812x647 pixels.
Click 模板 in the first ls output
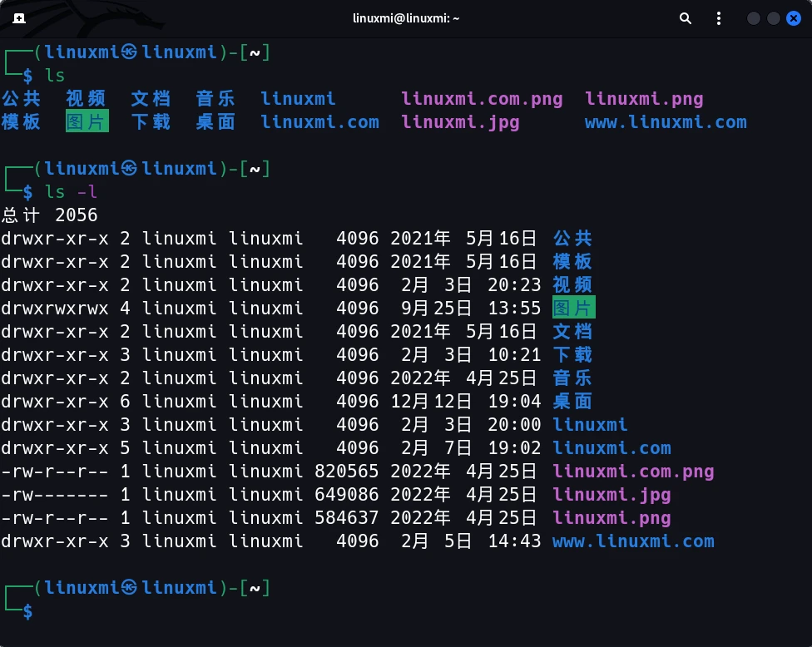[x=22, y=121]
